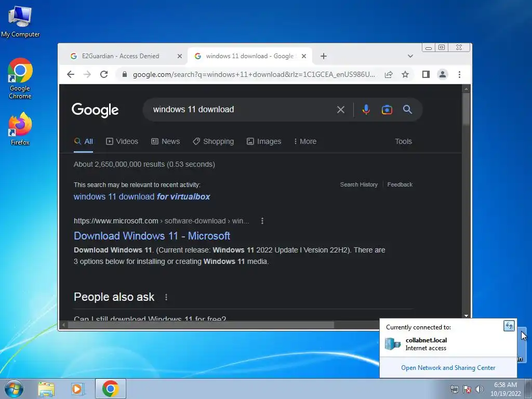Launch Windows Media Player from taskbar
The image size is (532, 399).
(x=77, y=389)
